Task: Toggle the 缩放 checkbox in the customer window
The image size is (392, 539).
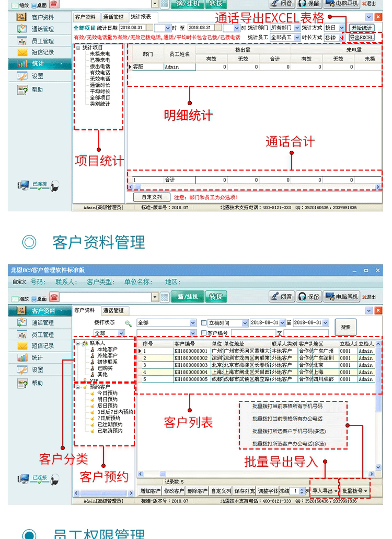Action: coord(15,298)
